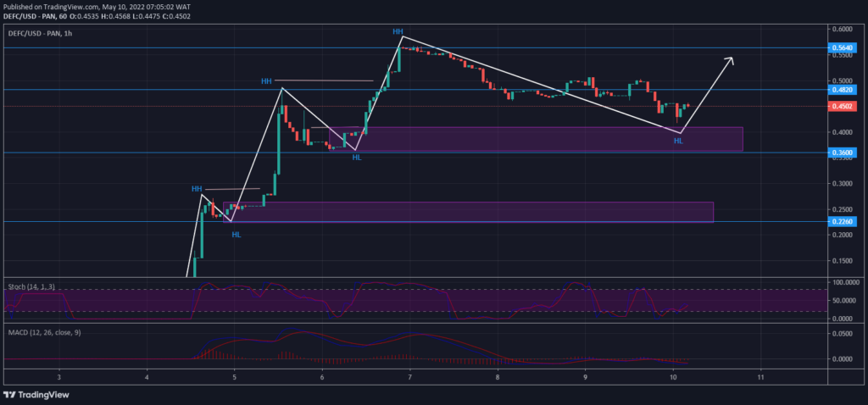Click the 0.5000 price scale value
This screenshot has height=405, width=868.
842,80
